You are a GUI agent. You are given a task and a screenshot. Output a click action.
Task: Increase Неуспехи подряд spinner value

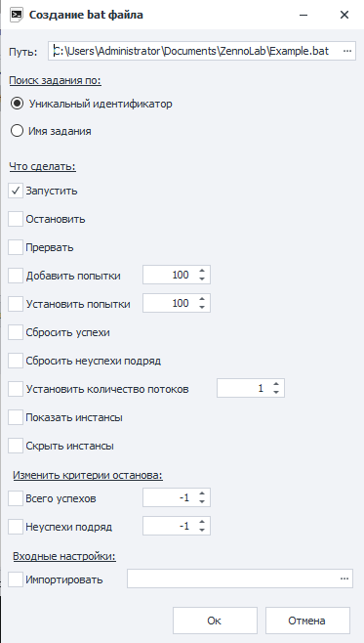point(202,522)
